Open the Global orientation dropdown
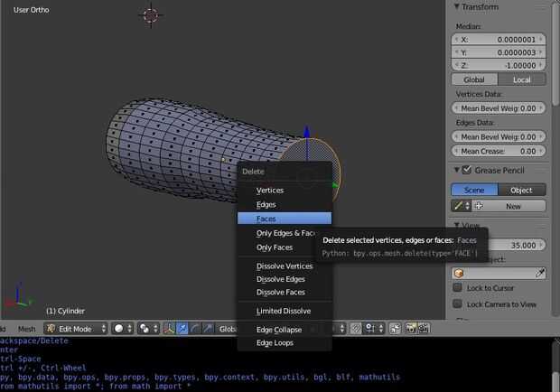The image size is (560, 392). coord(227,329)
